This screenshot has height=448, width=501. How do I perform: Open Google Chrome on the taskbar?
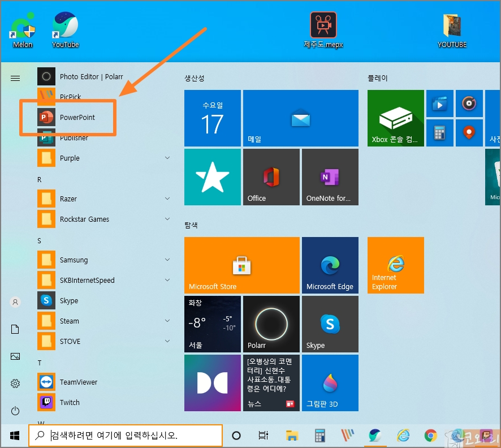pyautogui.click(x=431, y=435)
